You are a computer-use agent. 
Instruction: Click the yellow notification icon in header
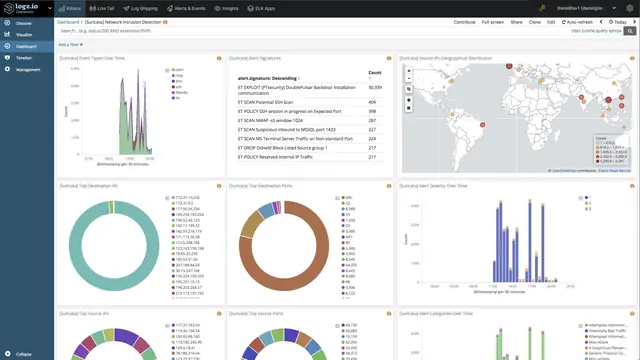tap(542, 8)
